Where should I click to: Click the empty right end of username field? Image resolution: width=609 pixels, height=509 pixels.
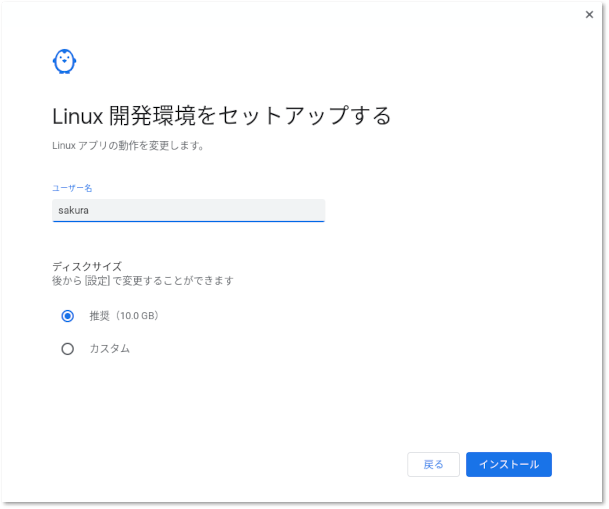pos(300,210)
